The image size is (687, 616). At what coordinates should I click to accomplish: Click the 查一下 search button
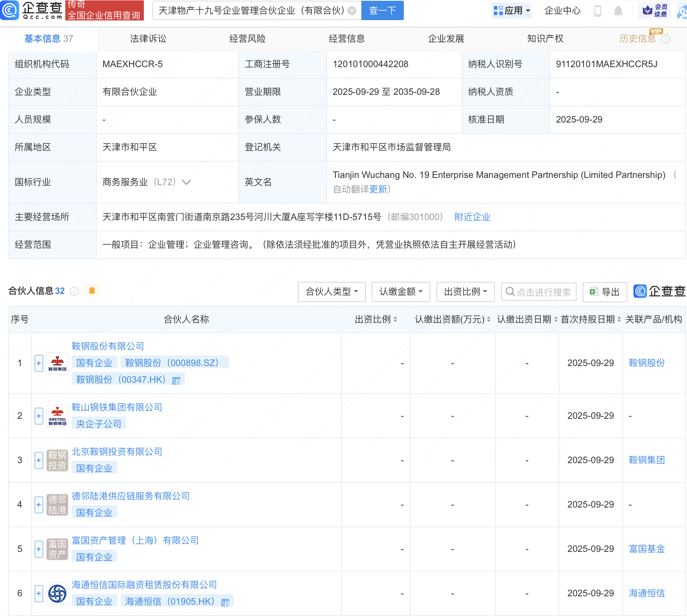point(382,11)
